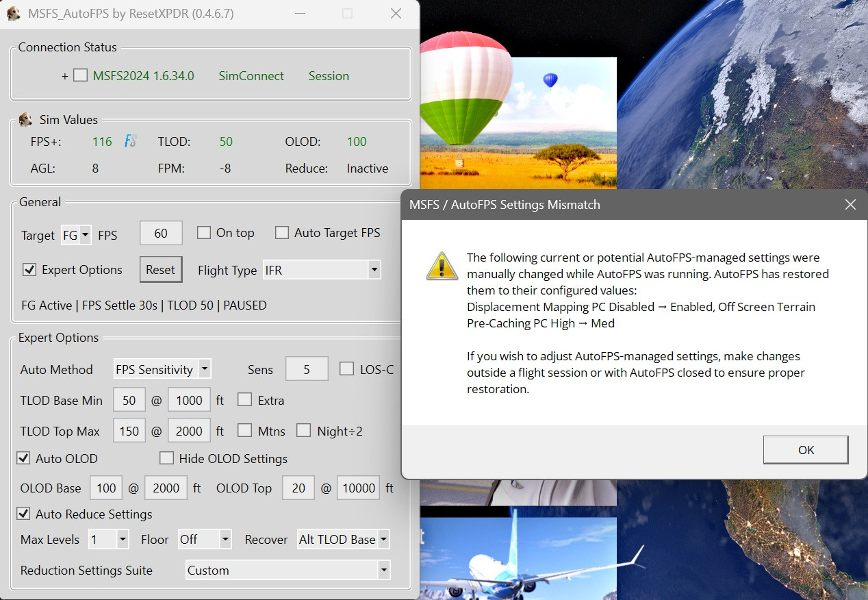Click the TLOD value 50 in Sim Values
Screen dimensions: 868x600
click(x=226, y=142)
